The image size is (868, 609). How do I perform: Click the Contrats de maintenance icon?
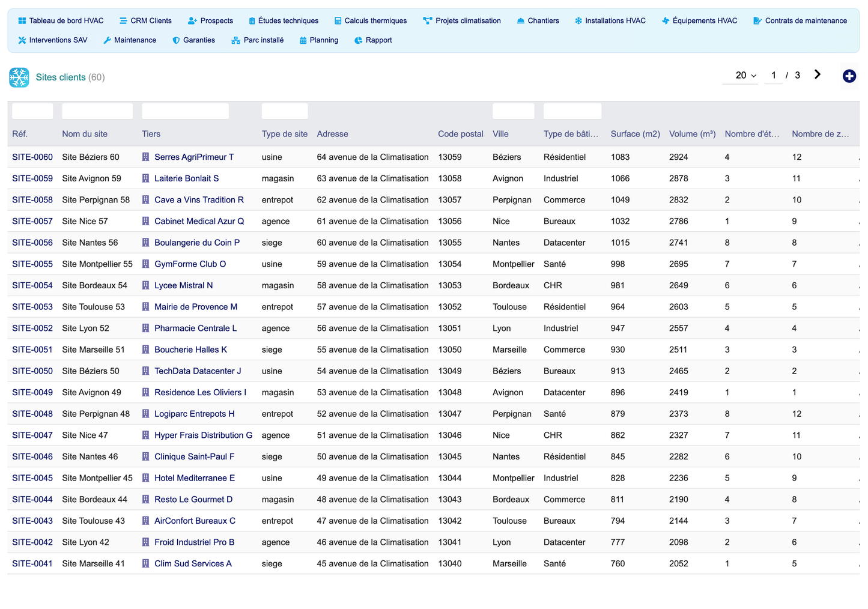[x=757, y=20]
